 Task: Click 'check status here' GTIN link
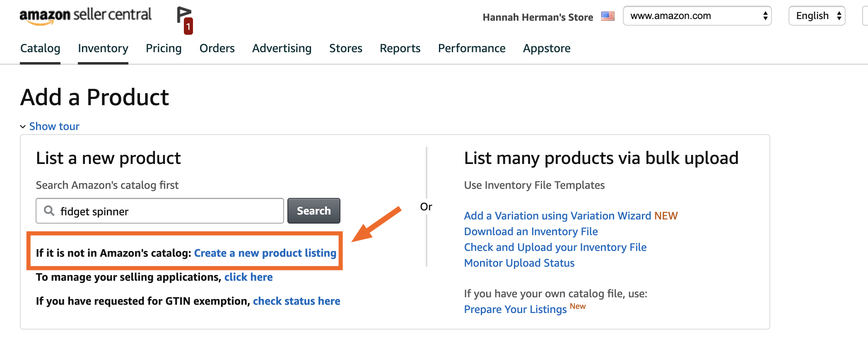tap(297, 301)
